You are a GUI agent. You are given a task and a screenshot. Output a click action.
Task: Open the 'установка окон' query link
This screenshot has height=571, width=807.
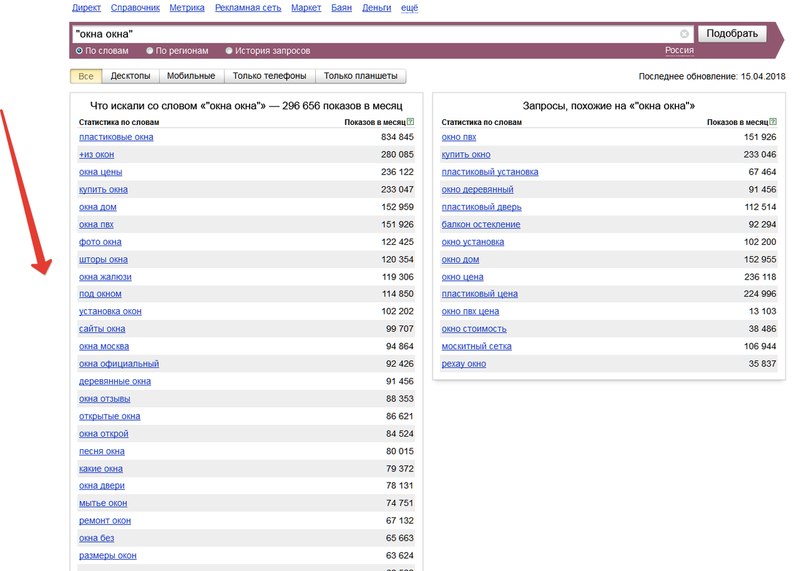[x=110, y=312]
